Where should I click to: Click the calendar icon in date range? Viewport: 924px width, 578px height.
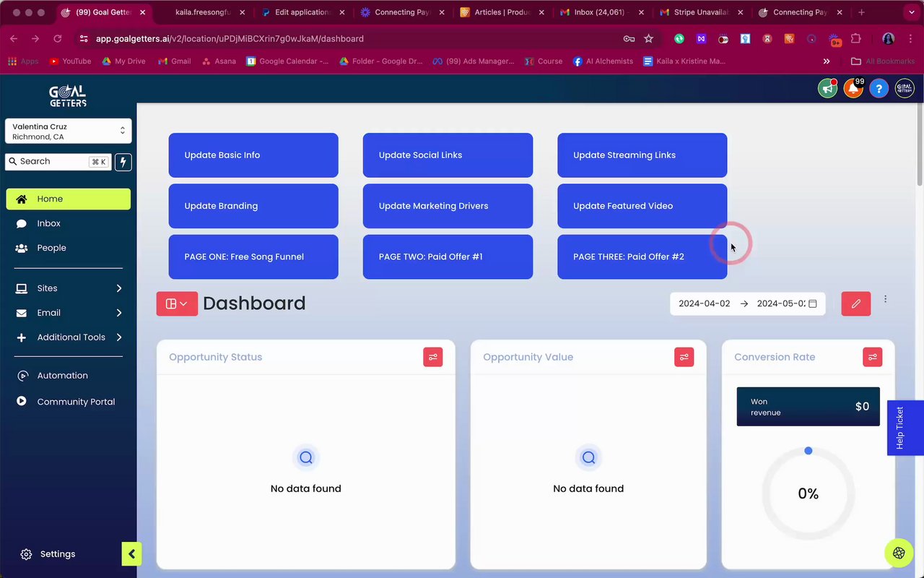pos(813,303)
